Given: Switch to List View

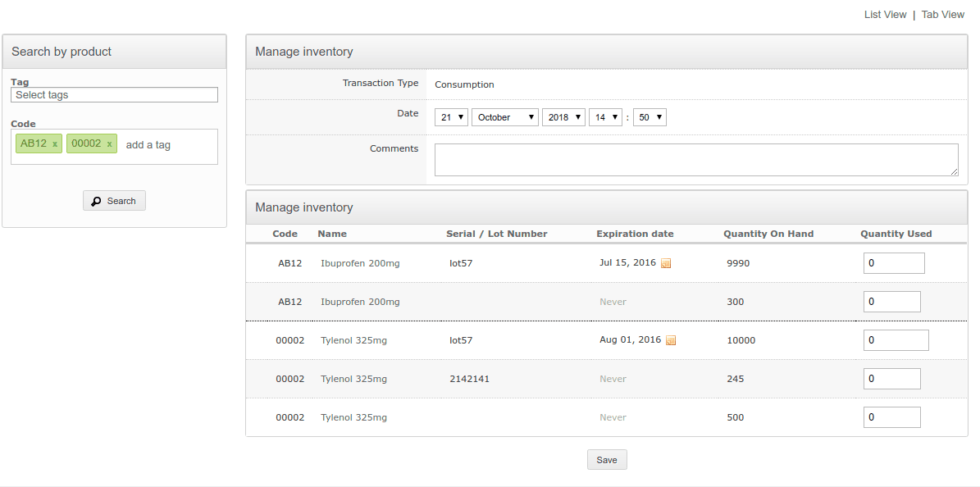Looking at the screenshot, I should 885,15.
